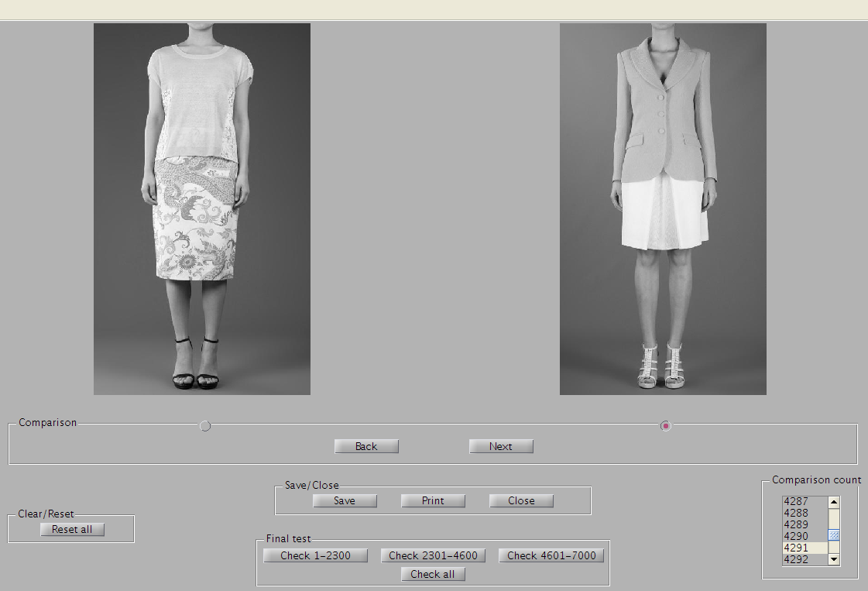Select the left image radio button
The height and width of the screenshot is (591, 868).
(205, 426)
